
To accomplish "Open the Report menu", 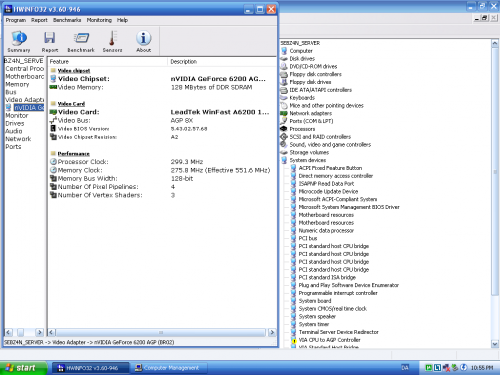I will [39, 20].
